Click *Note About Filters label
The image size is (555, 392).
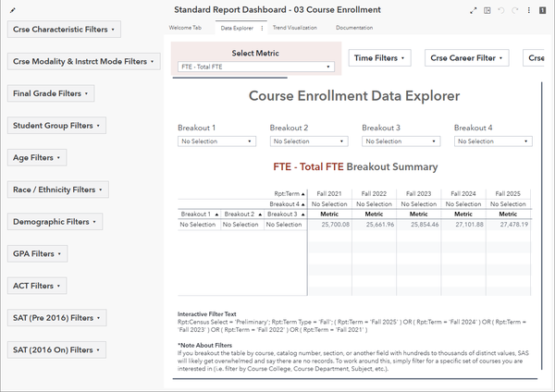pos(205,345)
